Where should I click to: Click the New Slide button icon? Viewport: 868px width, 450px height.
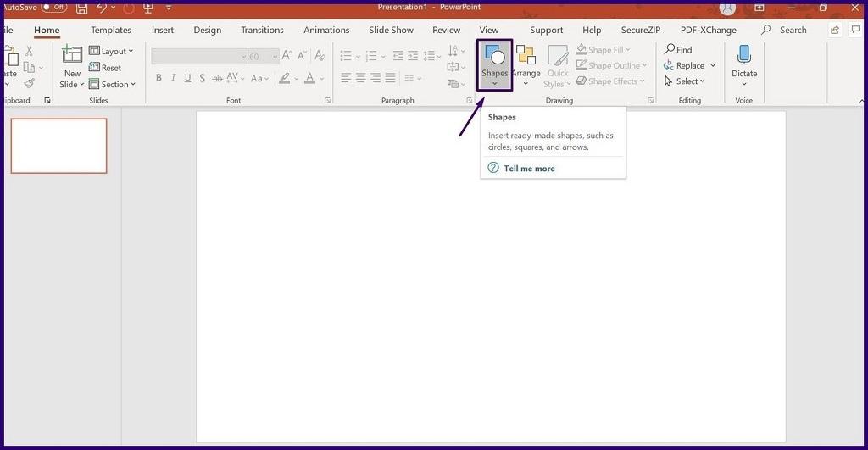tap(72, 53)
